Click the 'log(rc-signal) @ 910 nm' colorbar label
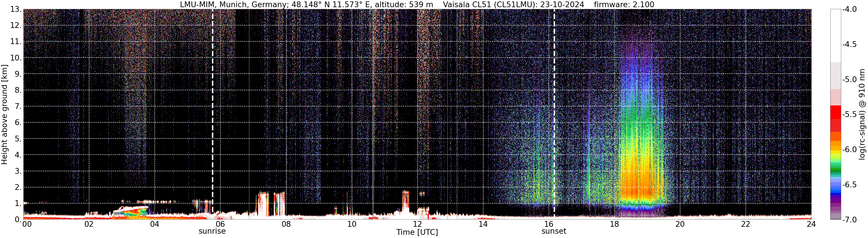868x238 pixels. [x=862, y=114]
